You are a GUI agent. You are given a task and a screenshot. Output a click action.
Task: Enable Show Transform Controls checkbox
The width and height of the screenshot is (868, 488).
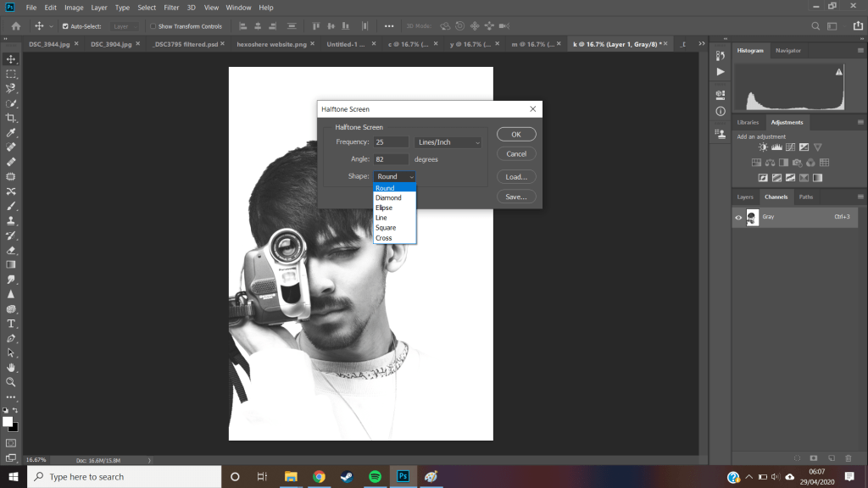pyautogui.click(x=153, y=26)
